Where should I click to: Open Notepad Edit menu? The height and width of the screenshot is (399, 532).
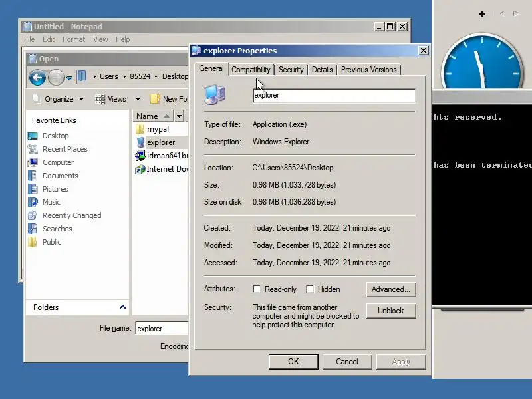49,39
